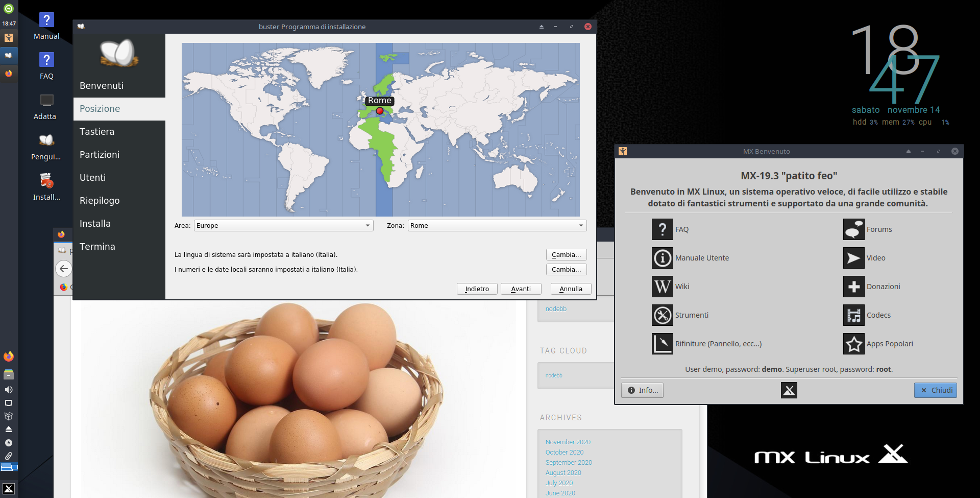The height and width of the screenshot is (498, 980).
Task: Click the MX logo about button
Action: point(789,390)
